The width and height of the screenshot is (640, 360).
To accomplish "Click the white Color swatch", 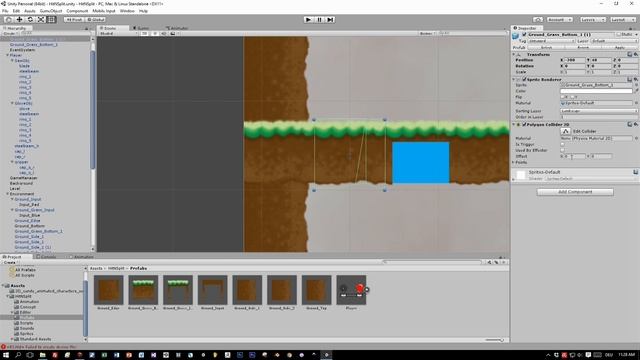I will pyautogui.click(x=596, y=91).
